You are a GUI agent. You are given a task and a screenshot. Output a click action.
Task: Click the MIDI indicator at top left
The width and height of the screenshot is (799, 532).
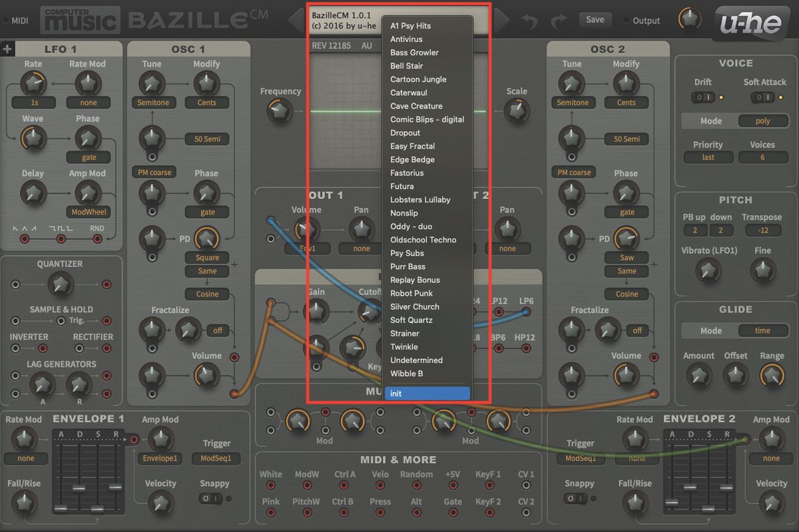[x=19, y=20]
